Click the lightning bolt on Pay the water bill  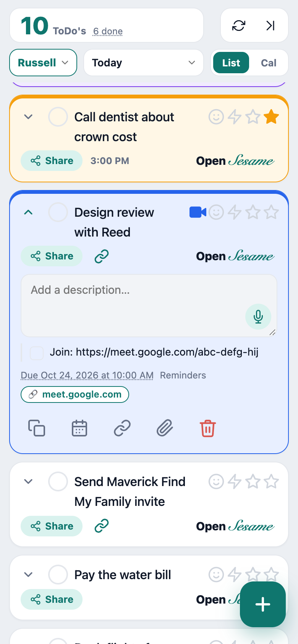coord(235,575)
